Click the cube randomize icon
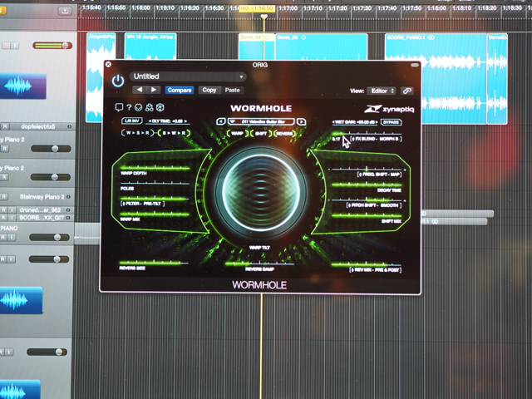This screenshot has height=399, width=532. (x=160, y=107)
